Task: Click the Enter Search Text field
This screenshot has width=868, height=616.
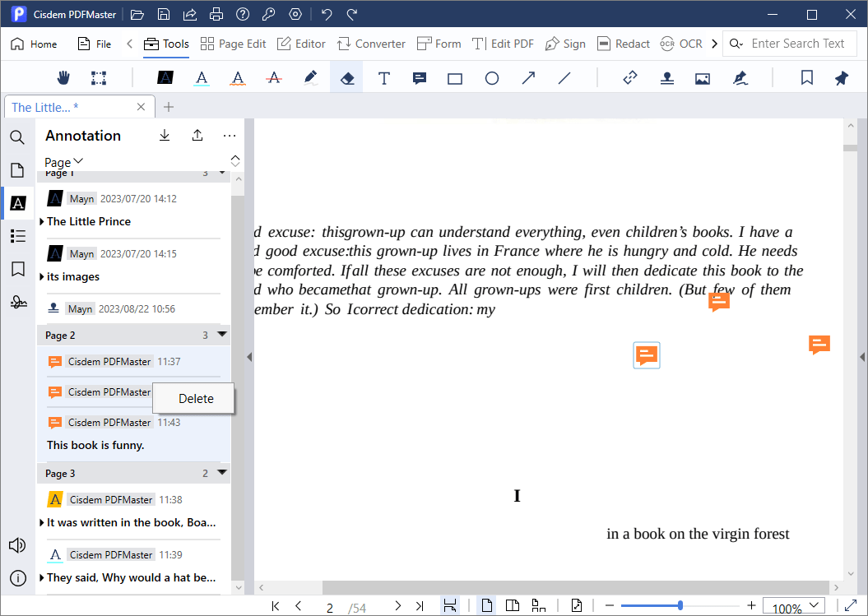Action: [791, 44]
